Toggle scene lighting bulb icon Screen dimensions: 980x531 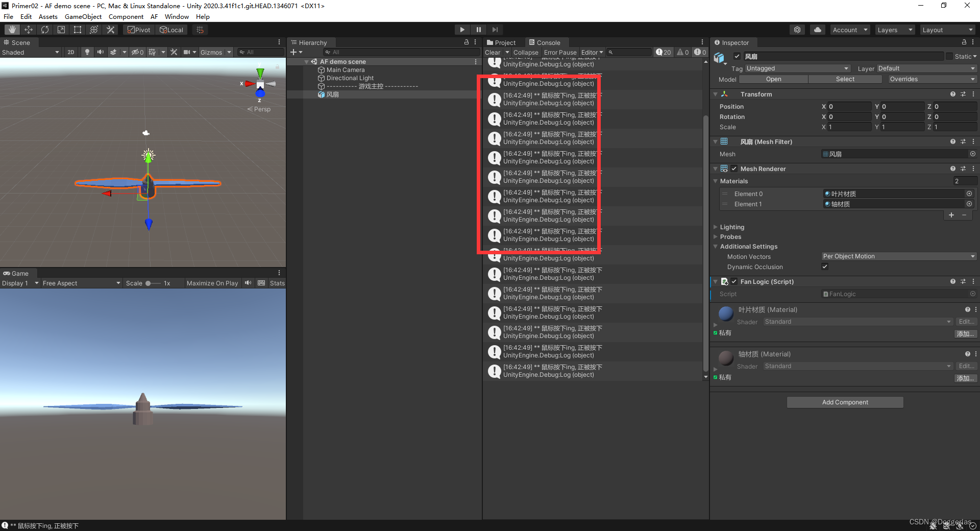click(x=87, y=52)
